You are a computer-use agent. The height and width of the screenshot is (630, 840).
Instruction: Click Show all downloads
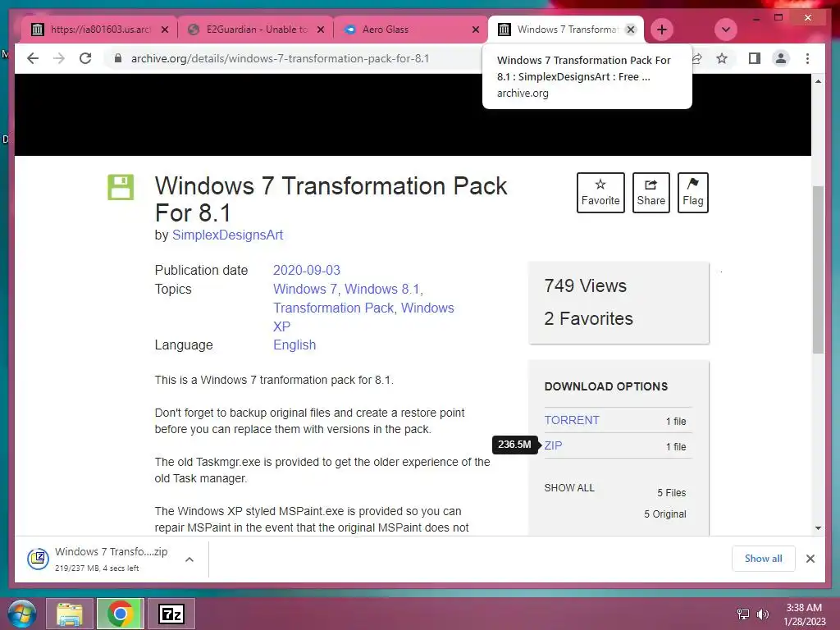[763, 559]
